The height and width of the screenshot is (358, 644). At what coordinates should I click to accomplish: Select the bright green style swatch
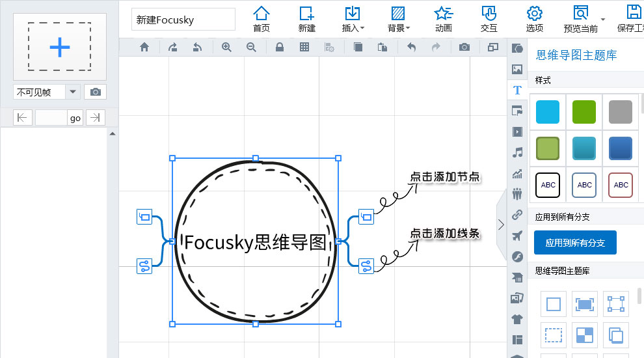coord(584,112)
